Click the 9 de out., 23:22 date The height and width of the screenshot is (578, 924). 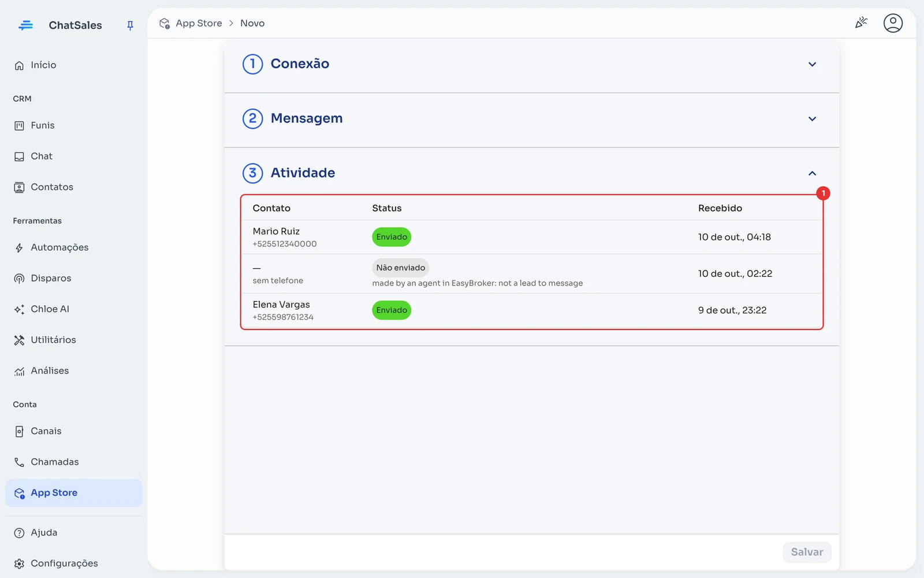(x=732, y=310)
